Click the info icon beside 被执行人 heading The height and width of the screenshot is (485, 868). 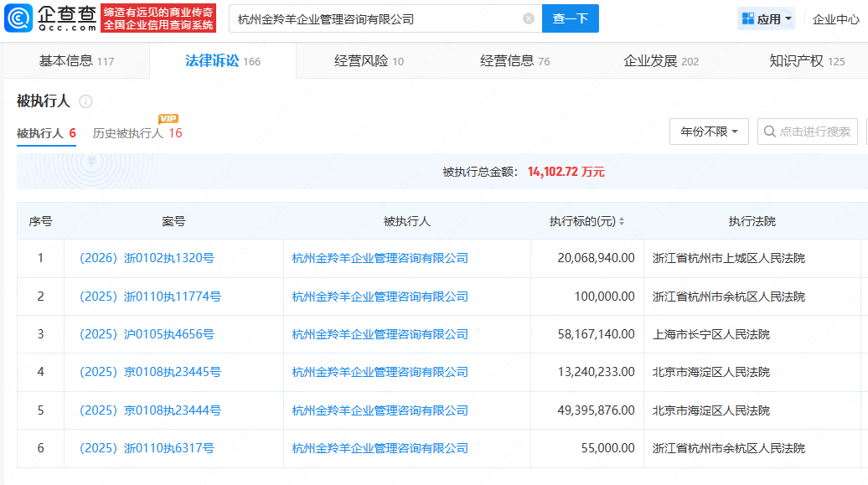[85, 101]
